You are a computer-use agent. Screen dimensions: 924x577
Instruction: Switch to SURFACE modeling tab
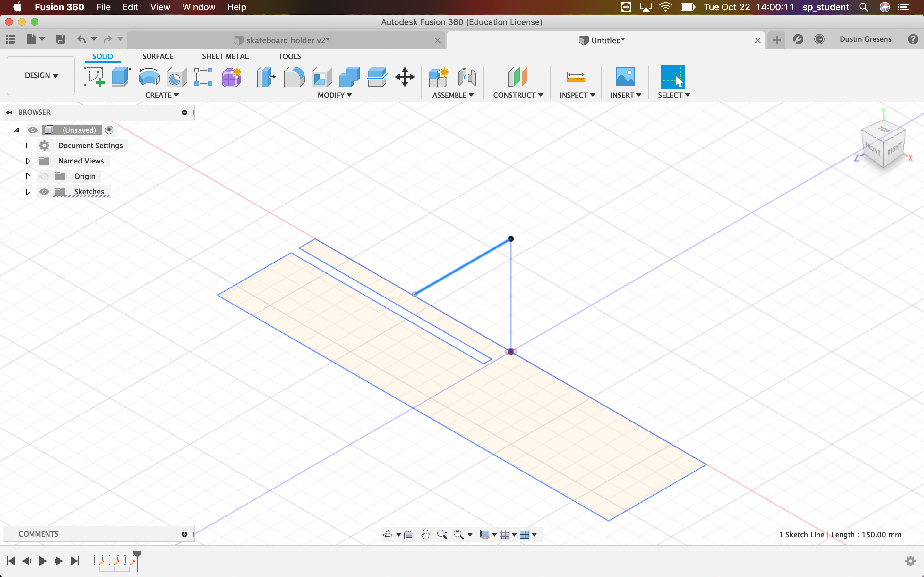pos(158,56)
